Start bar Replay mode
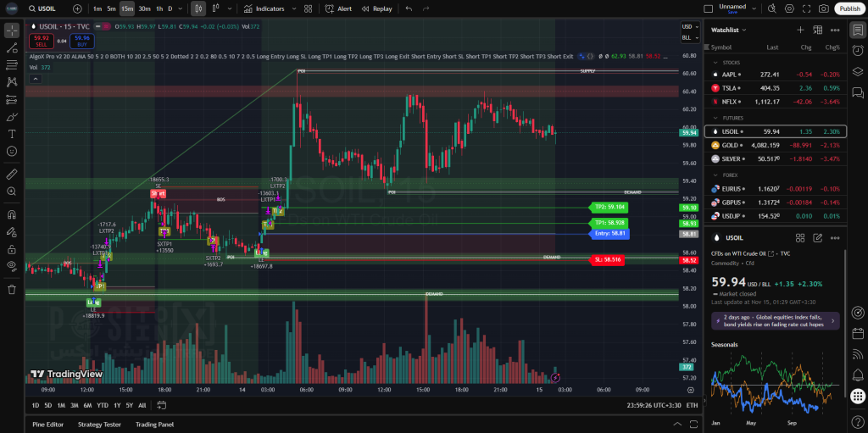 click(376, 8)
